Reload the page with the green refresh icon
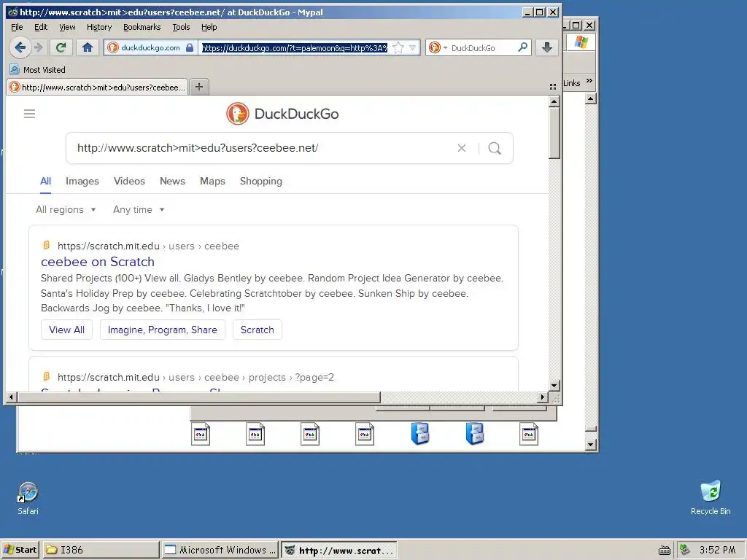This screenshot has width=747, height=560. point(61,47)
